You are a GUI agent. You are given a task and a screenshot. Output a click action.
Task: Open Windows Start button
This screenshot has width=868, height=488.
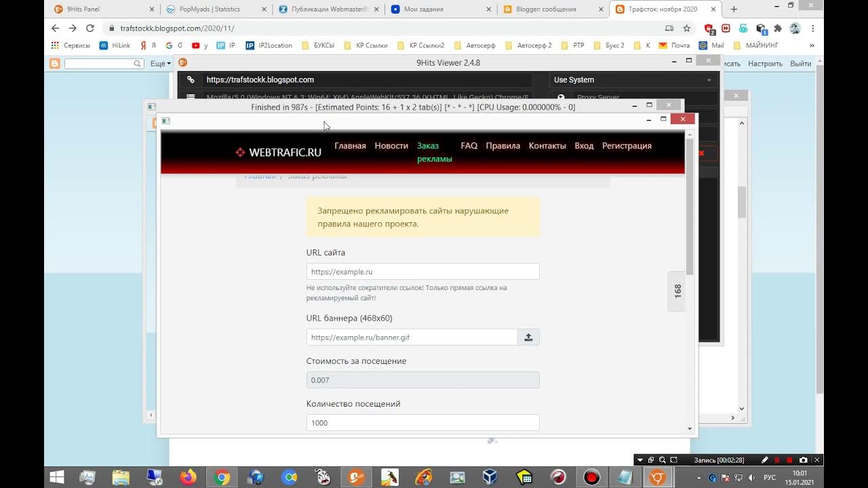[x=56, y=477]
